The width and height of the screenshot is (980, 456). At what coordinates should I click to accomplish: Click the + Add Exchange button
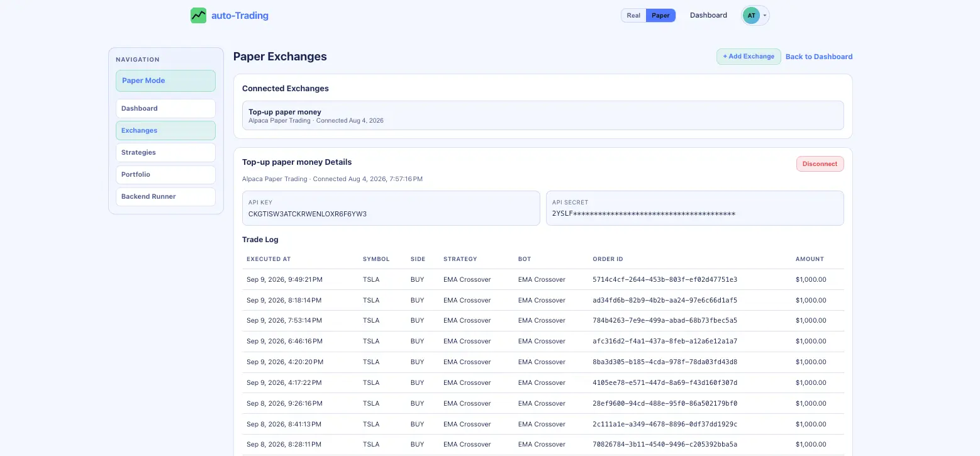[749, 57]
